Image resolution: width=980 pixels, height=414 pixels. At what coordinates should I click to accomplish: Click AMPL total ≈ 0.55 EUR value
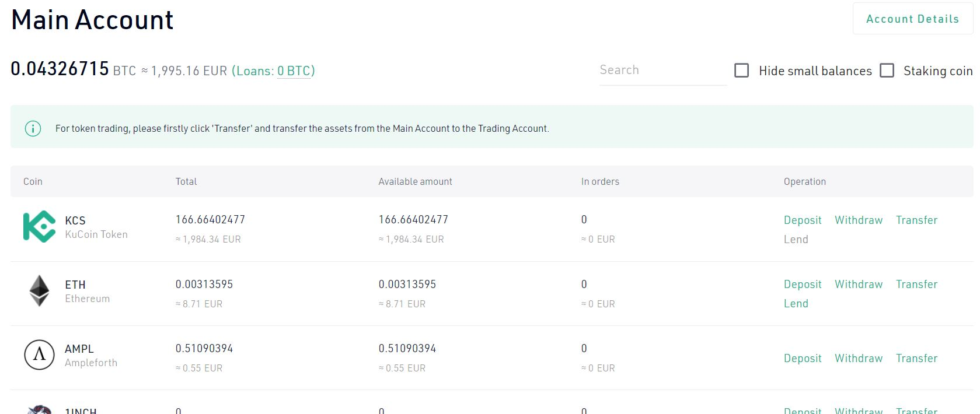coord(199,368)
